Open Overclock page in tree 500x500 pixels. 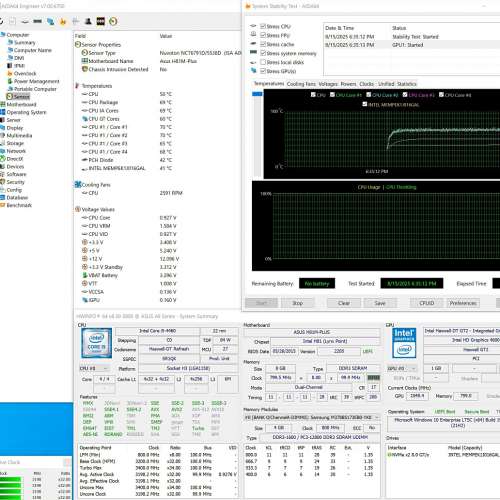(25, 73)
